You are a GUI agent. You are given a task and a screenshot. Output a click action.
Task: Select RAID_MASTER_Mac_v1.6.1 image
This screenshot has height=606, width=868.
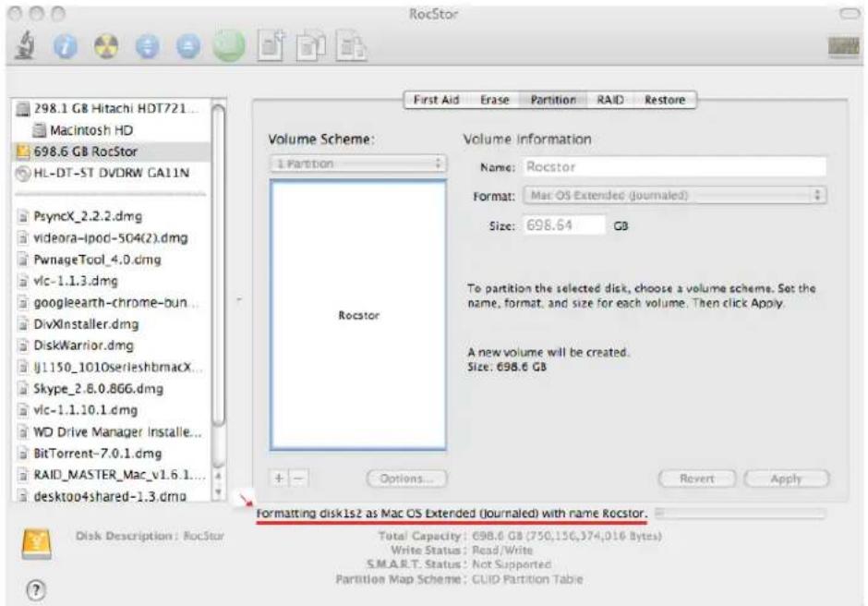pos(112,475)
